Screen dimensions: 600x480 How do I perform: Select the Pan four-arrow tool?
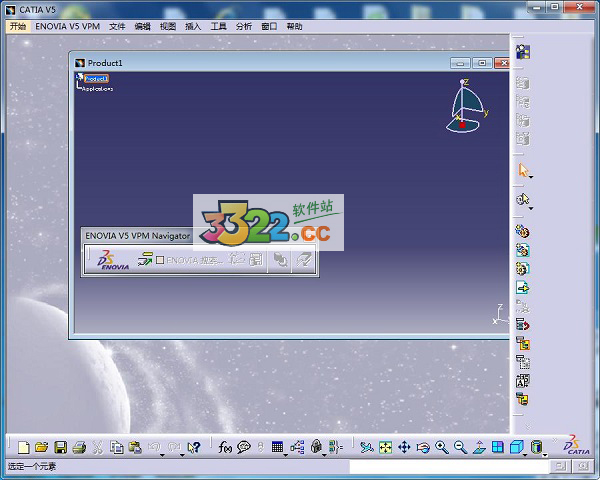click(x=404, y=447)
